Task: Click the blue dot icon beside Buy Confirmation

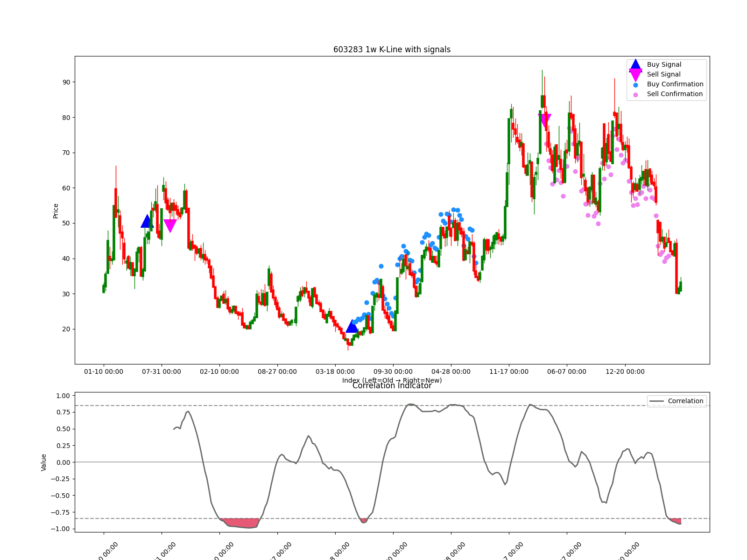Action: (635, 85)
